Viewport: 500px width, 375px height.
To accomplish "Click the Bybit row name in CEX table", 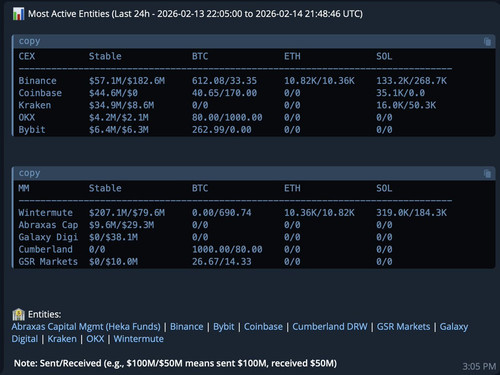I will pyautogui.click(x=32, y=130).
